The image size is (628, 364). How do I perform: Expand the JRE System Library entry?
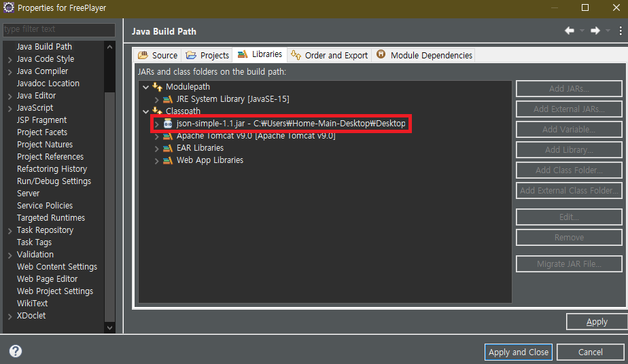(x=156, y=100)
